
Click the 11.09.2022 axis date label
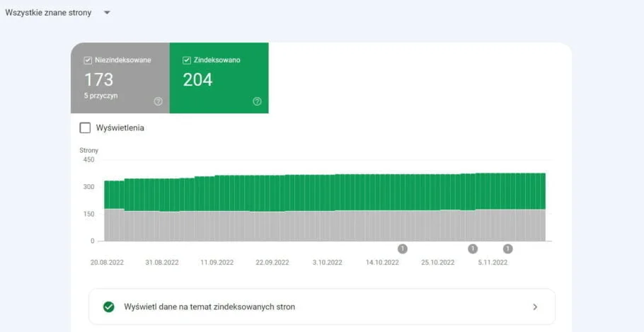217,263
